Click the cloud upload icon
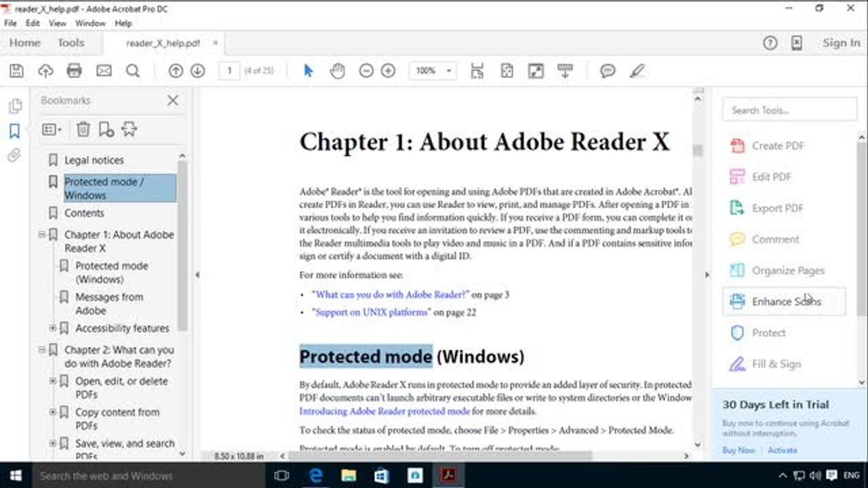 (45, 70)
